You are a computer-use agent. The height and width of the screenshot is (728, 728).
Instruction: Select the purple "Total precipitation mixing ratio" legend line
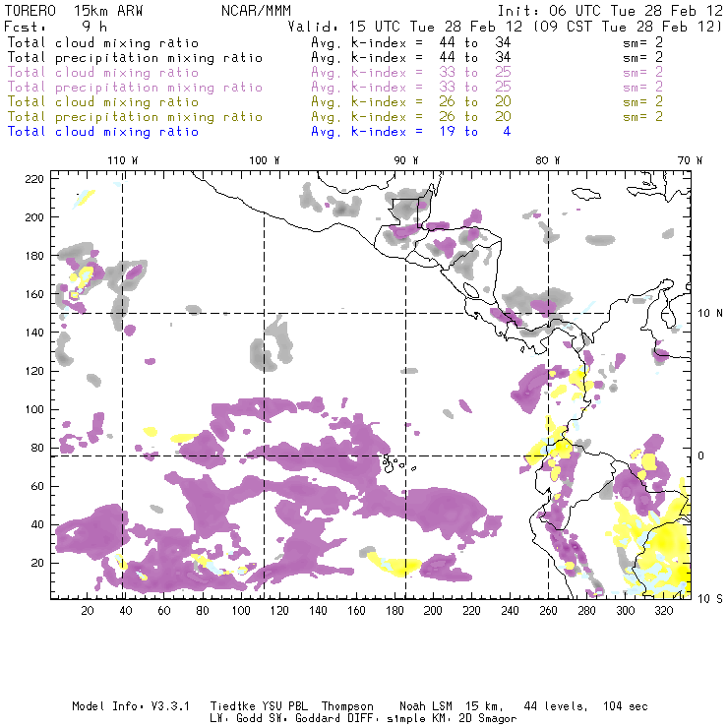[135, 88]
